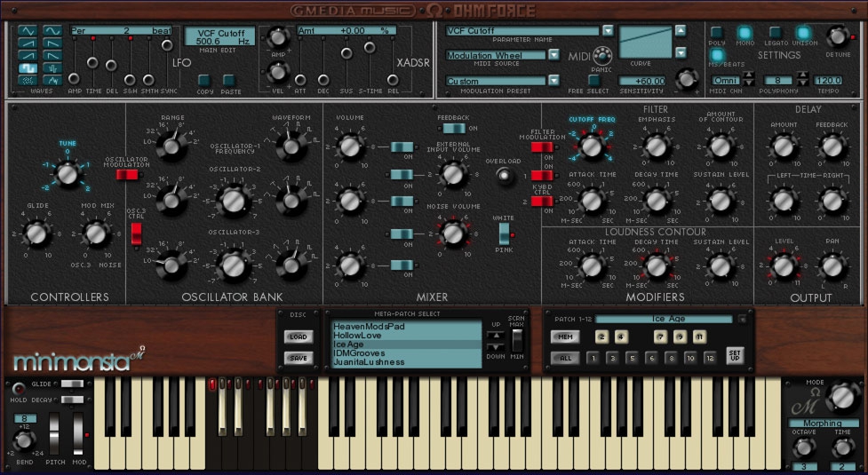
Task: Open the MIDI Source dropdown
Action: 553,55
